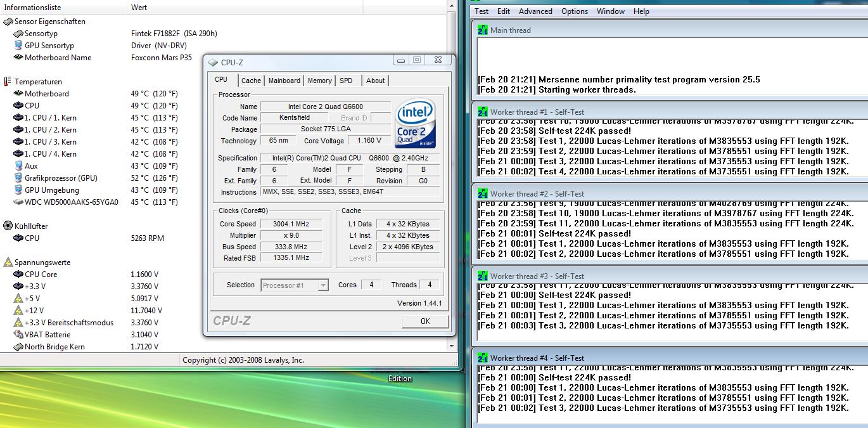868x428 pixels.
Task: Click the CPU temperature row icon
Action: click(18, 106)
